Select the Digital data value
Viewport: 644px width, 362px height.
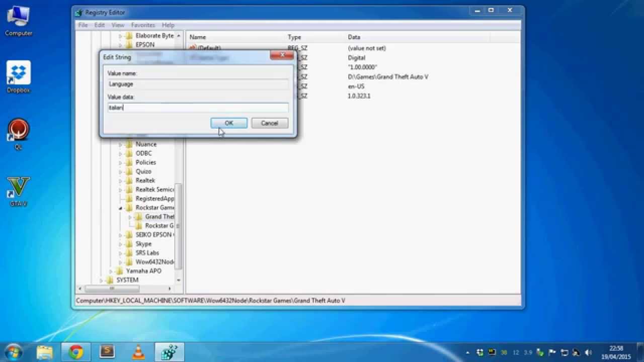point(357,58)
